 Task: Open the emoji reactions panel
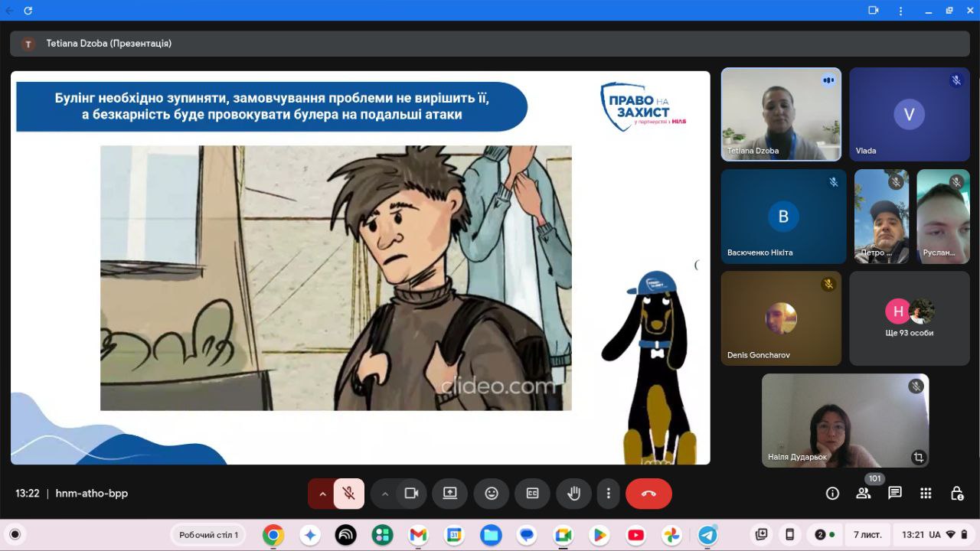coord(492,494)
